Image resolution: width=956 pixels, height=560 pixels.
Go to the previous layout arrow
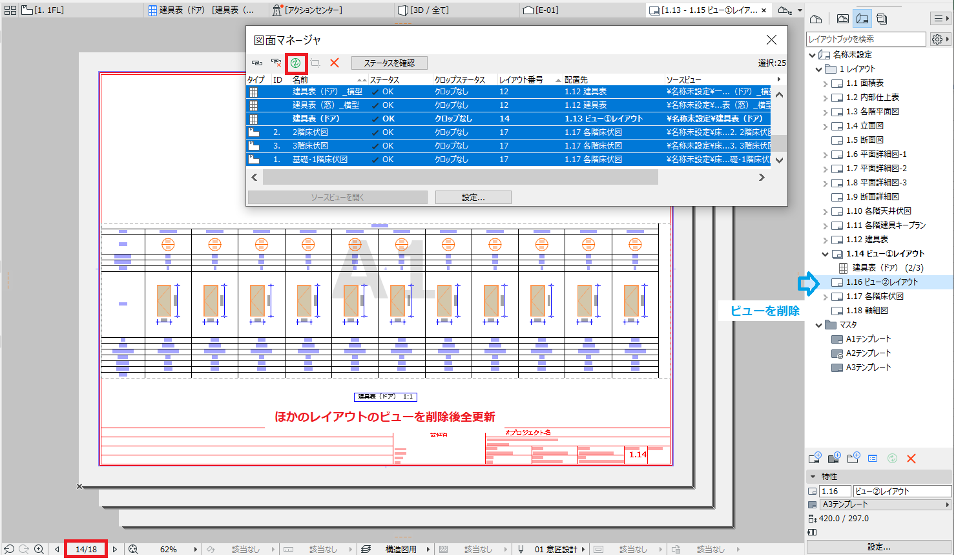(x=57, y=549)
